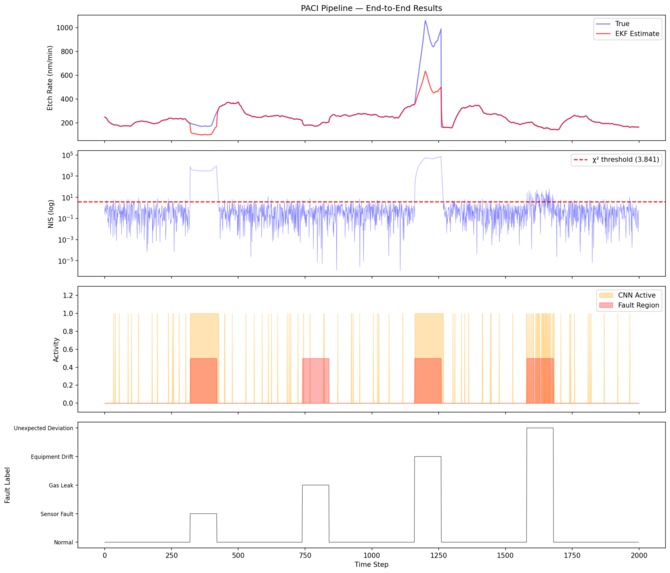Click the Etch Rate tick '800'
This screenshot has height=573, width=670.
(x=67, y=52)
